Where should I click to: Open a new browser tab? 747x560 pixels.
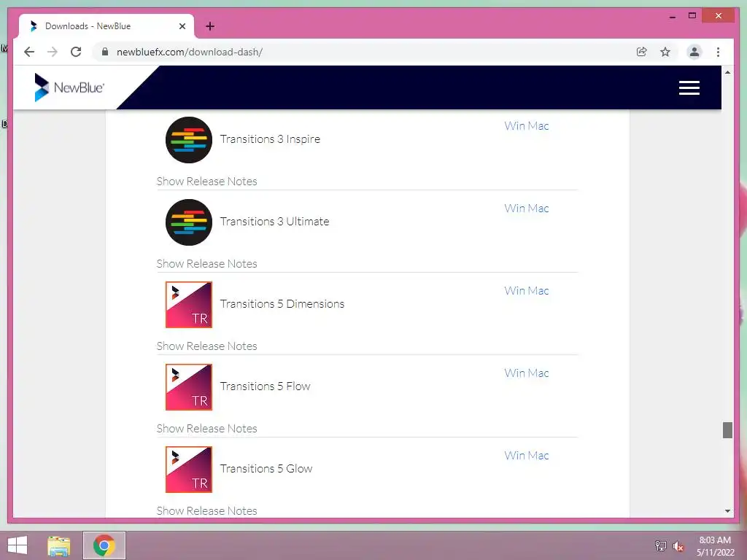[210, 26]
